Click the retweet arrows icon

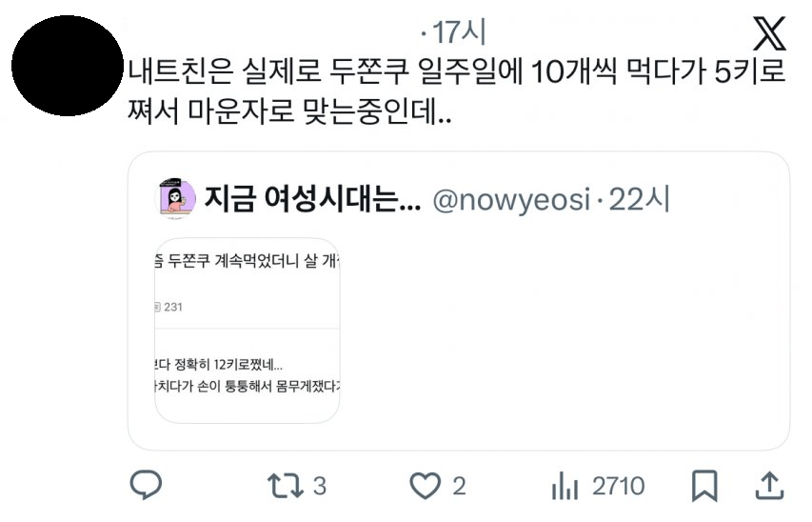coord(285,486)
